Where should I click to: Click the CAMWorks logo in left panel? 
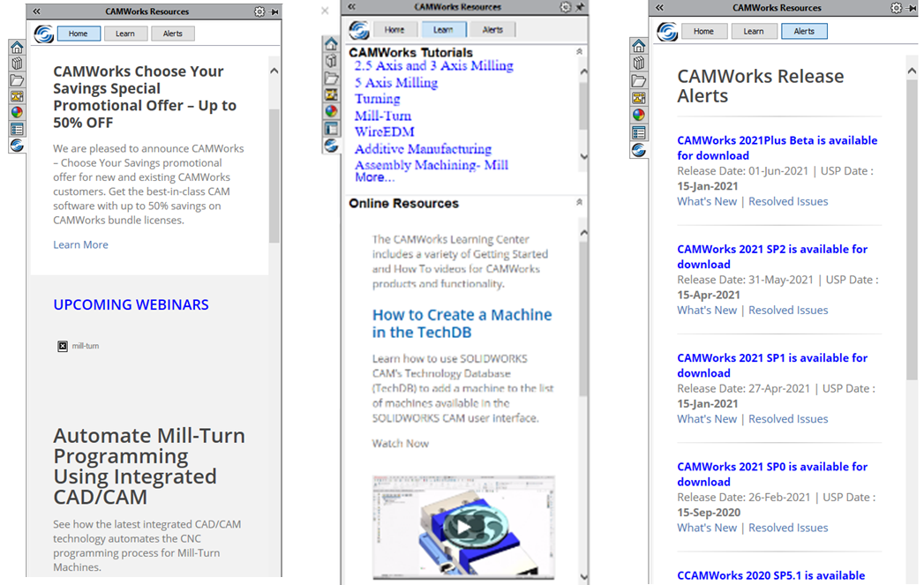[43, 34]
